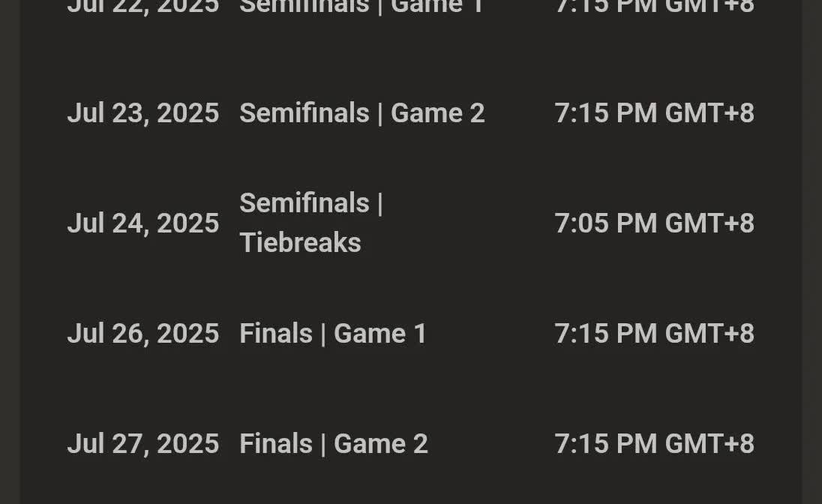This screenshot has width=822, height=504.
Task: Click the lighter right margin strip
Action: coord(811,252)
